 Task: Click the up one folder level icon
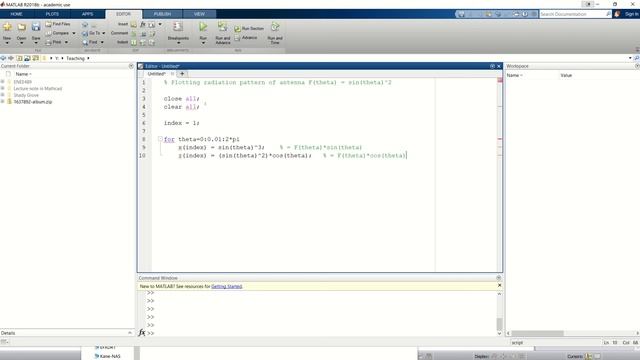19,58
